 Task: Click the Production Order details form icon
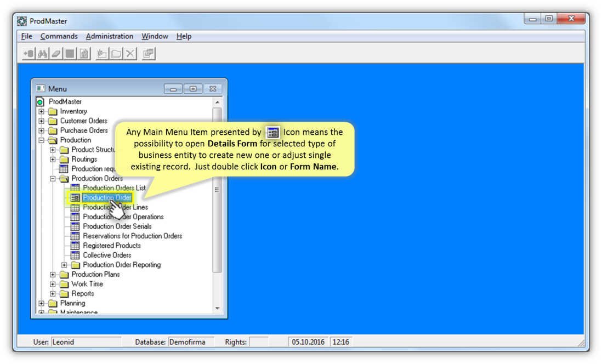75,198
